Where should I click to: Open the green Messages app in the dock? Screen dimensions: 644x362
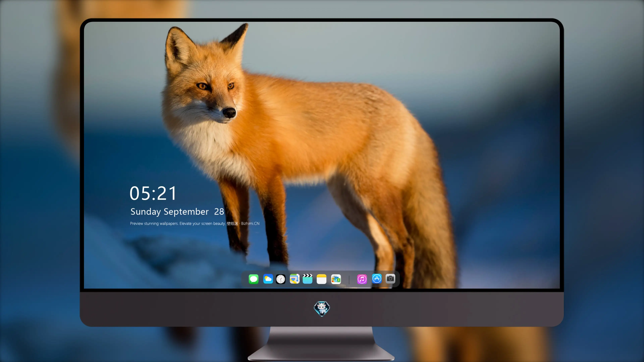[x=254, y=279]
